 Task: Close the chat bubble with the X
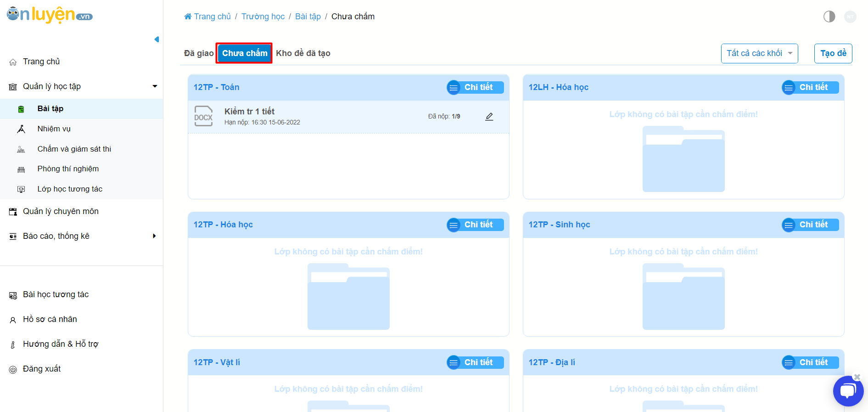point(857,377)
